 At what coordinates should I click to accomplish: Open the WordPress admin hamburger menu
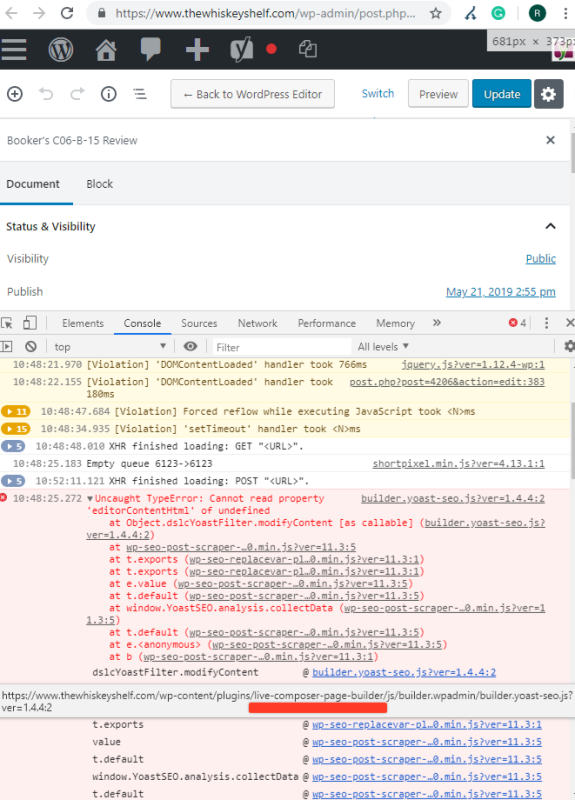[x=14, y=49]
